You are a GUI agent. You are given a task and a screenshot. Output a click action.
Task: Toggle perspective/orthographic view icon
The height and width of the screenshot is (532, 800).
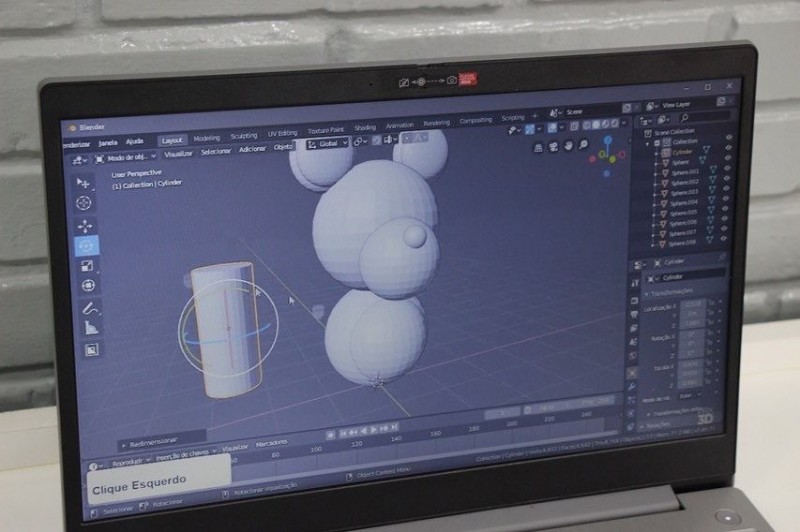tap(538, 148)
